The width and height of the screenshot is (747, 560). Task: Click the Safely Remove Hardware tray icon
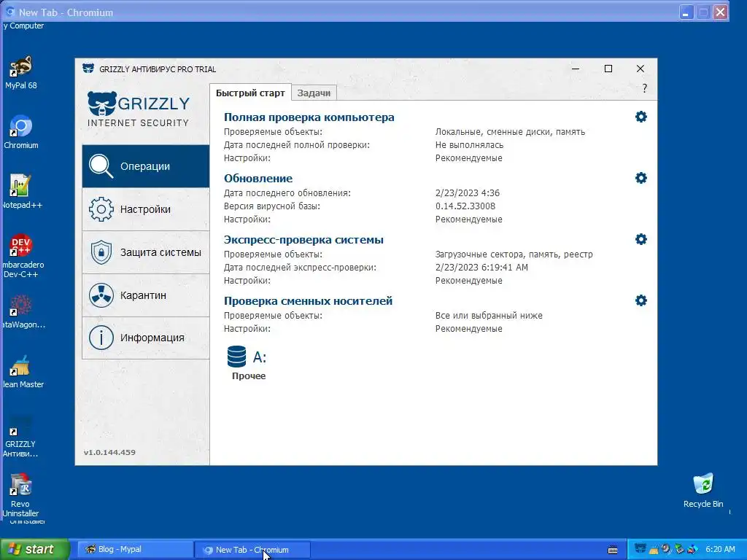point(679,549)
